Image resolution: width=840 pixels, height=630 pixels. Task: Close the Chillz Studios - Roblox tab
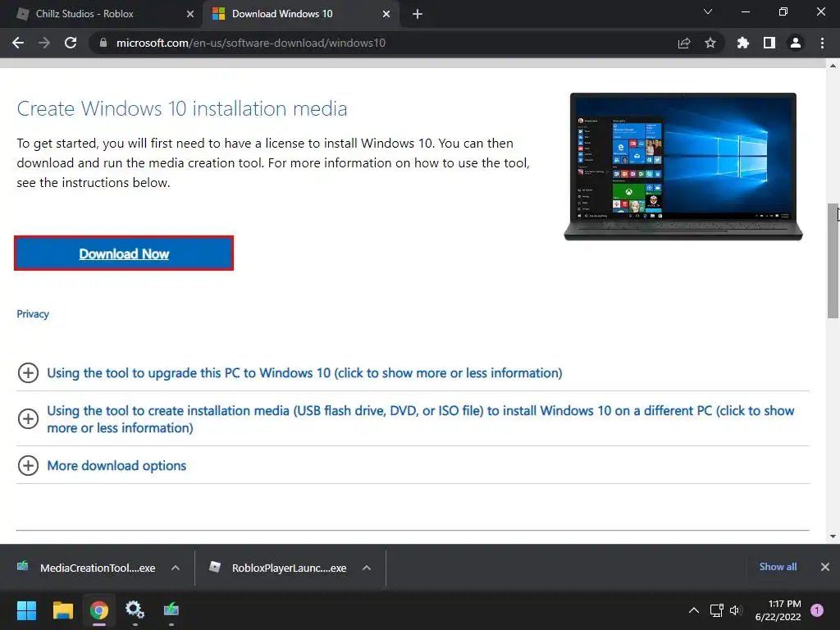tap(190, 15)
